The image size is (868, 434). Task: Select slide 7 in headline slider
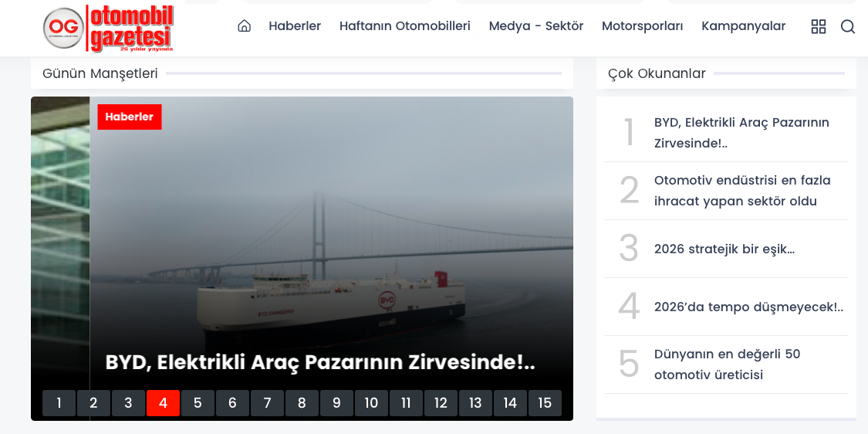click(x=268, y=403)
